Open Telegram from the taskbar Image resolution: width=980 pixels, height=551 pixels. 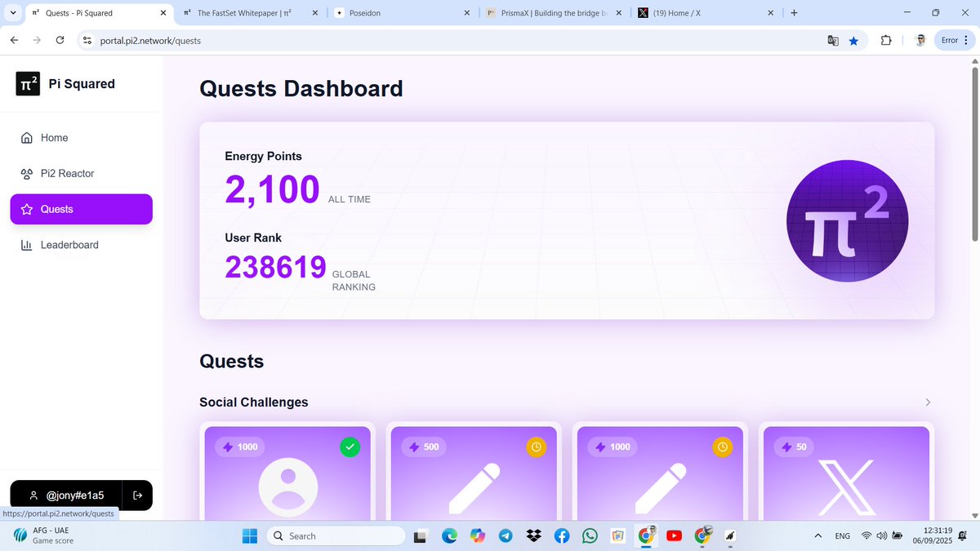point(506,536)
